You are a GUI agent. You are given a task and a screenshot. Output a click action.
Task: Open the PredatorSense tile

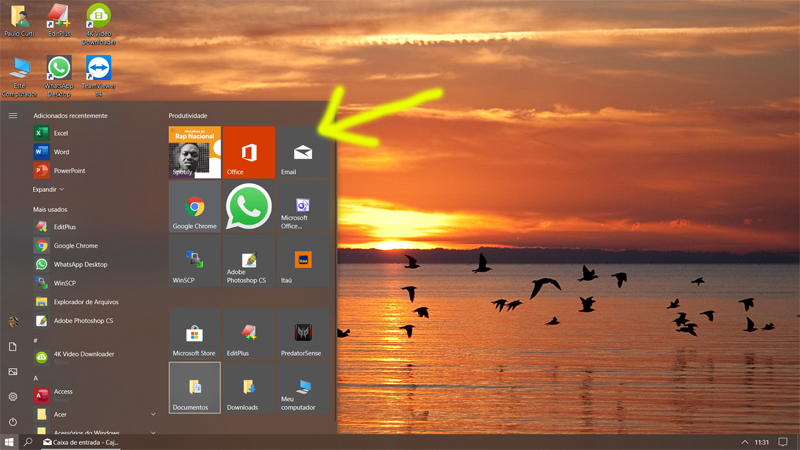pyautogui.click(x=303, y=333)
